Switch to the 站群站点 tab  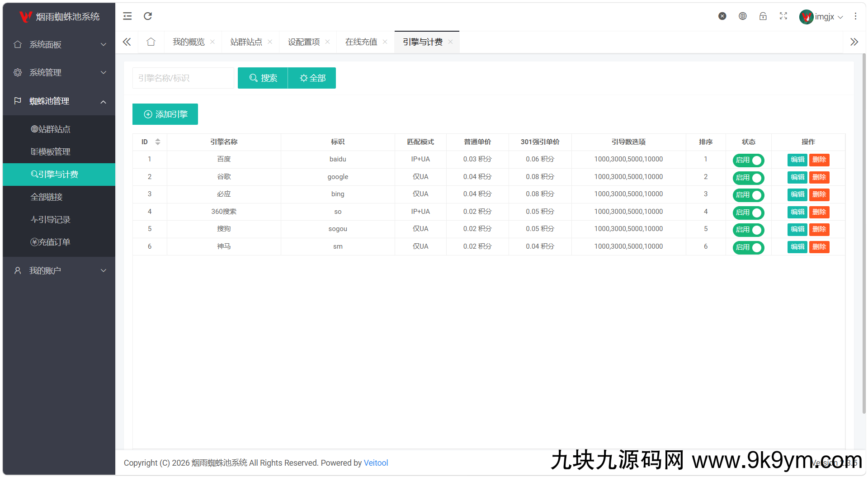click(246, 42)
